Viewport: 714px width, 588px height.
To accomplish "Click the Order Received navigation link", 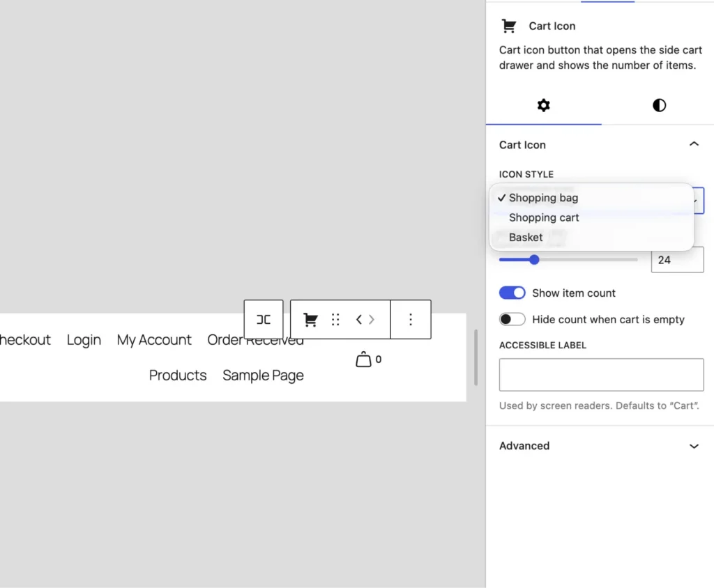I will coord(255,340).
